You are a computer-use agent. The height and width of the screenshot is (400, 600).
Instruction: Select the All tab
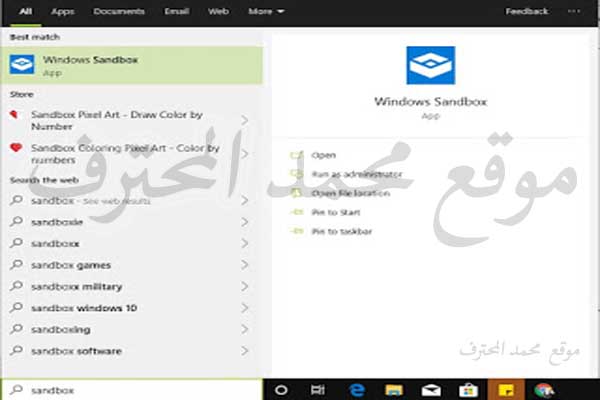coord(26,11)
